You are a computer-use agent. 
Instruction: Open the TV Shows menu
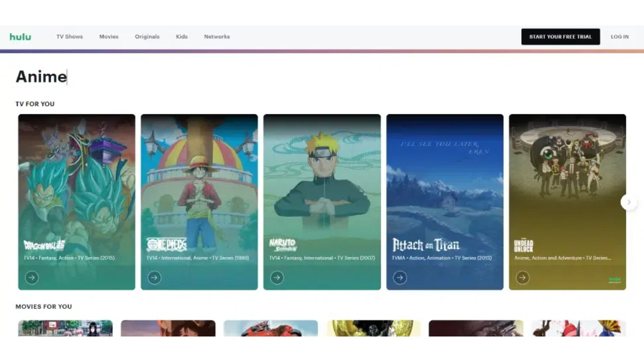tap(70, 36)
